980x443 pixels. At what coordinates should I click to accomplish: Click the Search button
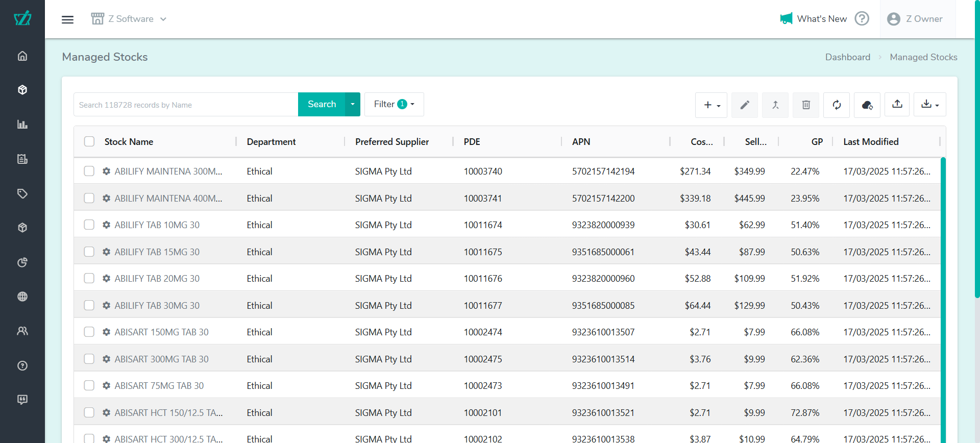pos(322,105)
